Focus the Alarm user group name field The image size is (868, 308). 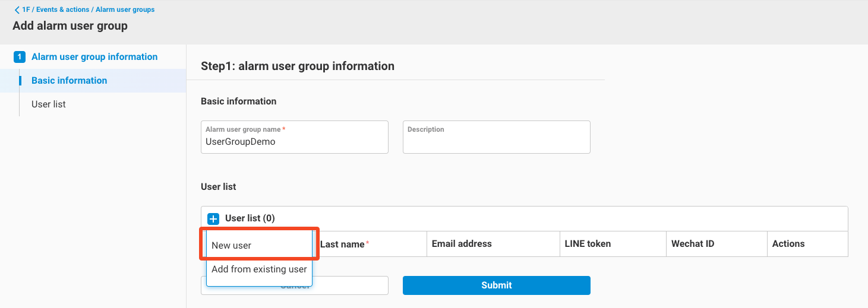coord(294,142)
